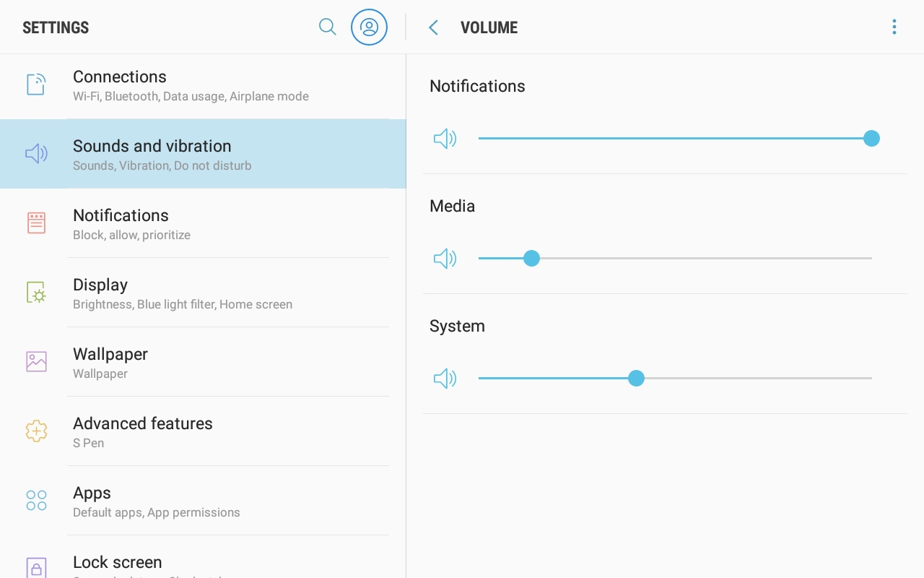The width and height of the screenshot is (924, 578).
Task: Mute notifications via its speaker icon
Action: coord(445,138)
